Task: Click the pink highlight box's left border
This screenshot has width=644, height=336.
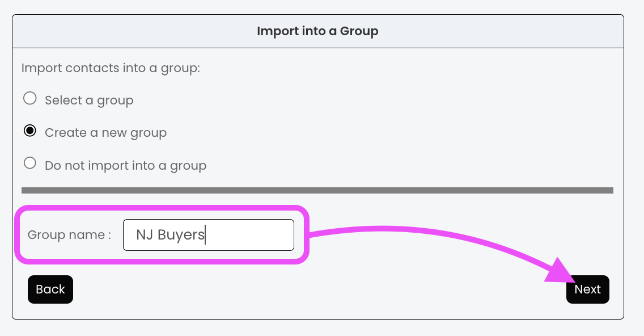Action: [x=17, y=235]
